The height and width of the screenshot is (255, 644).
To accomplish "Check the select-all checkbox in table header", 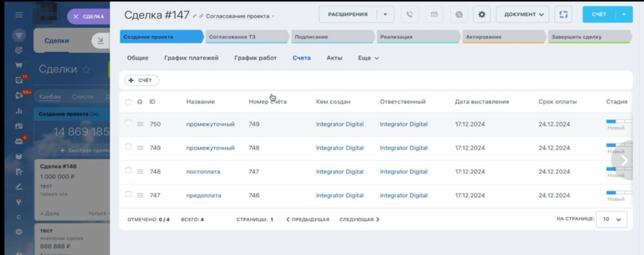I will [128, 102].
